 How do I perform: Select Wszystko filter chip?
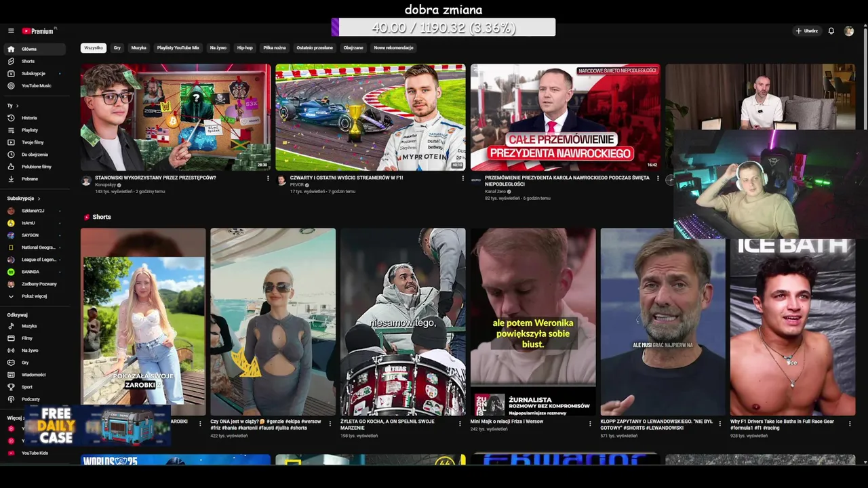coord(94,48)
